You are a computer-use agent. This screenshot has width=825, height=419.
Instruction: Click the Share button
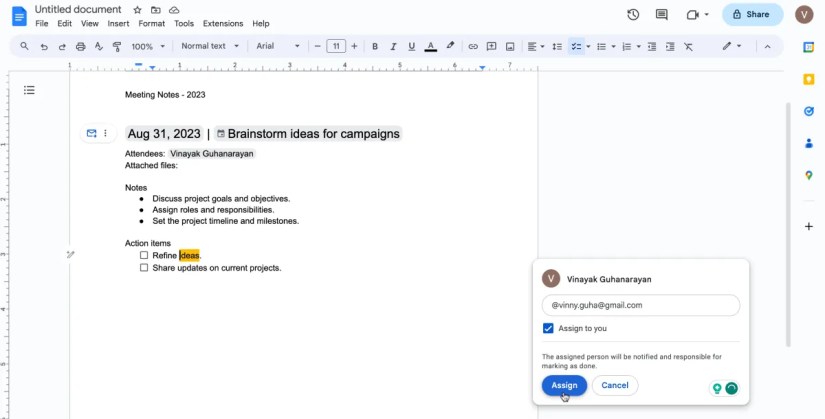752,15
